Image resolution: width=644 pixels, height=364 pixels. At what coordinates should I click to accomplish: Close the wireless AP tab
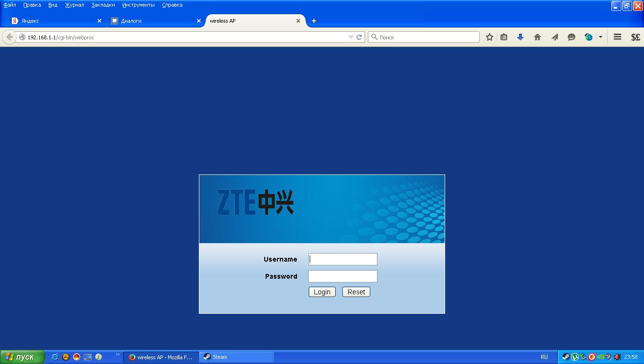(x=298, y=21)
